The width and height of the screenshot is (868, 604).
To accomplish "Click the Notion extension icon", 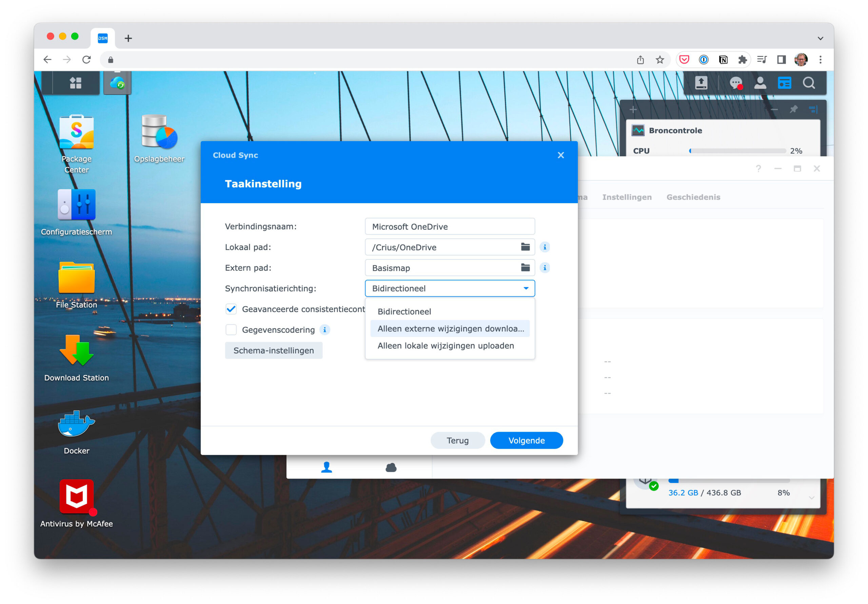I will click(723, 59).
